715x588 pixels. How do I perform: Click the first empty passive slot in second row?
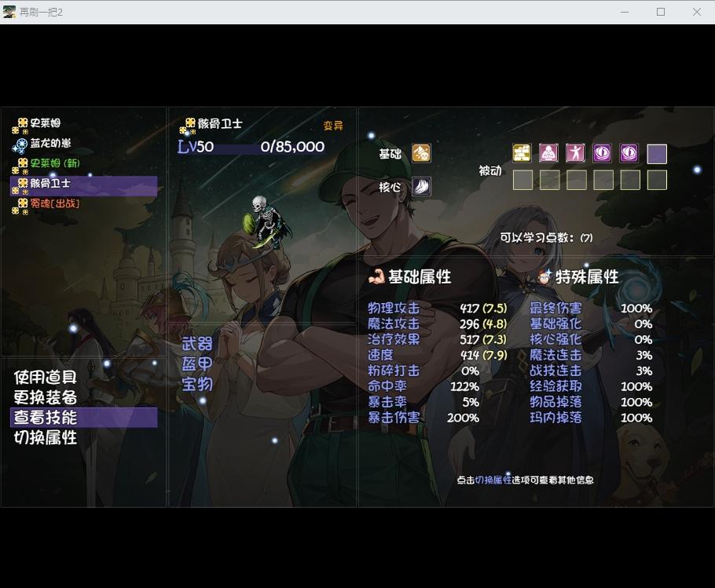pos(522,180)
